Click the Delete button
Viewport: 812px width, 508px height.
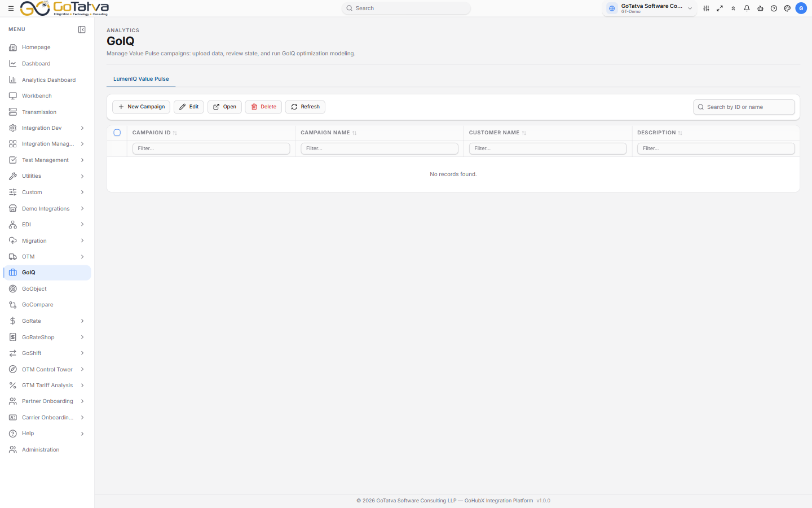[263, 107]
